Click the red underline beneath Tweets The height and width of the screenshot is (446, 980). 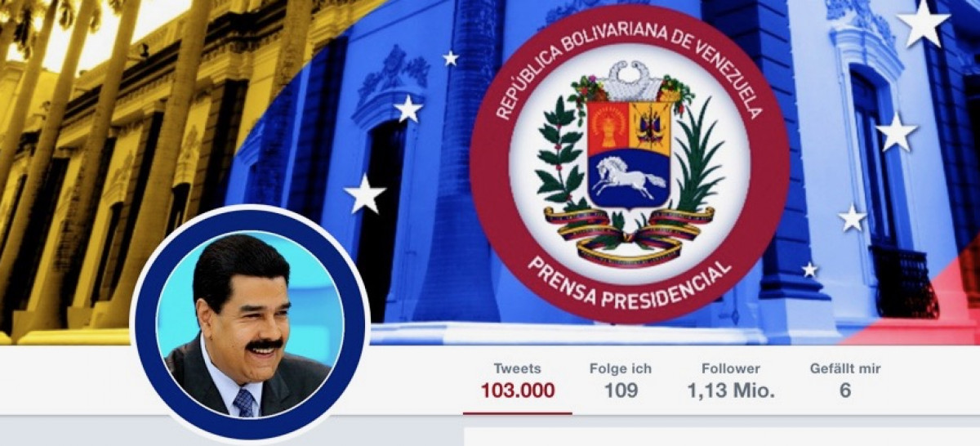pyautogui.click(x=517, y=413)
